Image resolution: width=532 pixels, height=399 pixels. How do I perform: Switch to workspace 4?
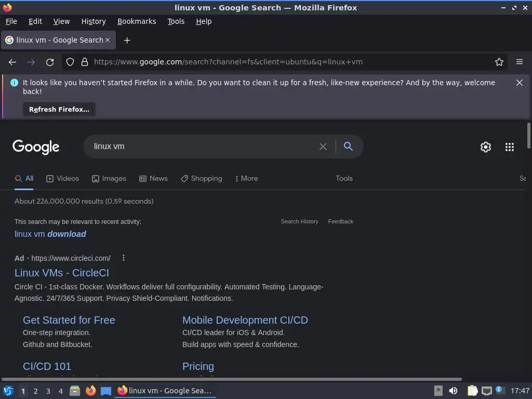[61, 391]
